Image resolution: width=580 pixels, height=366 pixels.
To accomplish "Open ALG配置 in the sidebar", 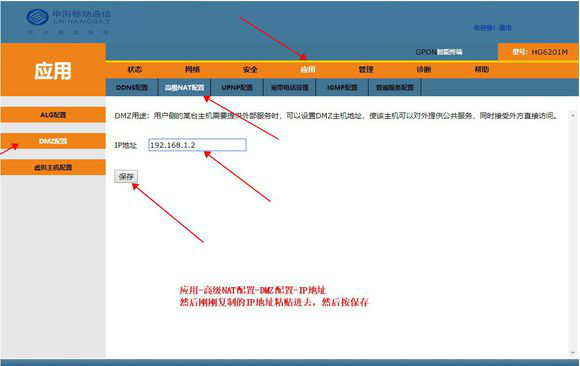I will click(53, 115).
